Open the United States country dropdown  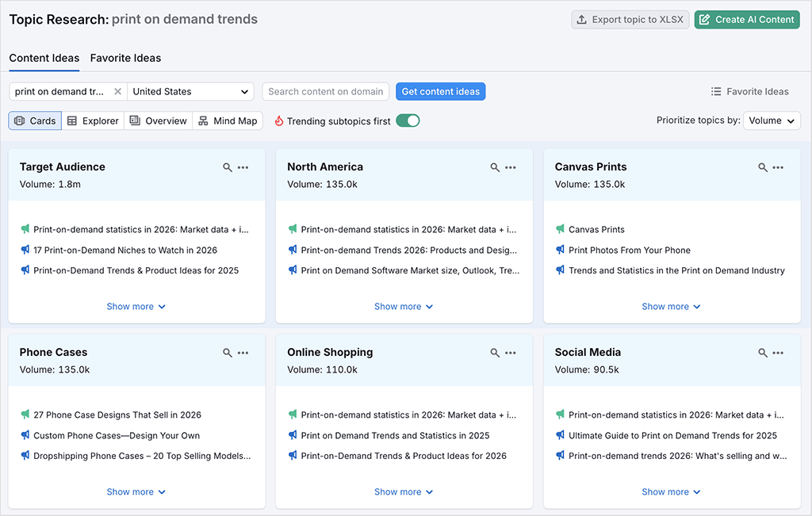(x=190, y=91)
